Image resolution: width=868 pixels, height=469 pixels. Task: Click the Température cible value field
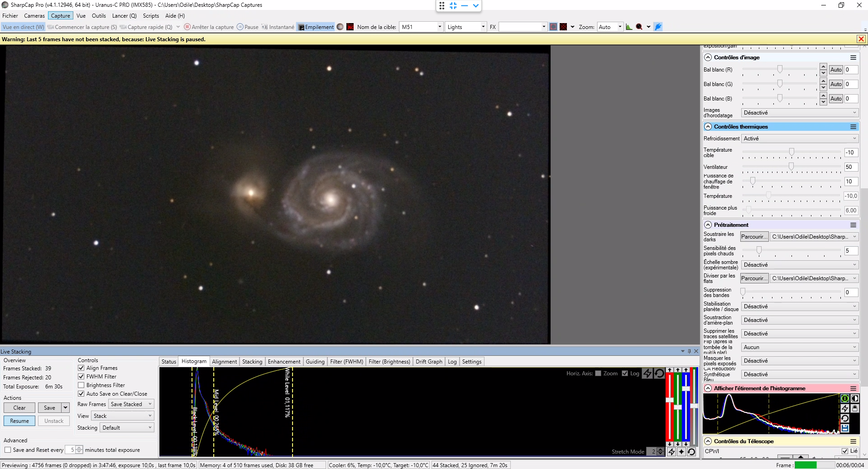(x=851, y=153)
